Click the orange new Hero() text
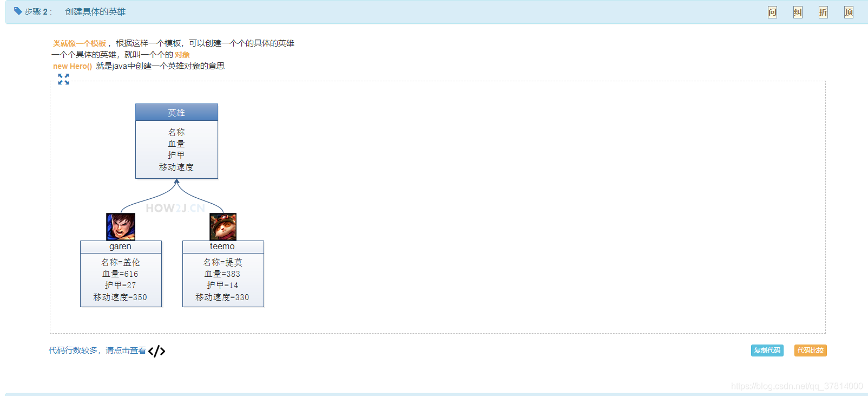Image resolution: width=868 pixels, height=396 pixels. [73, 66]
